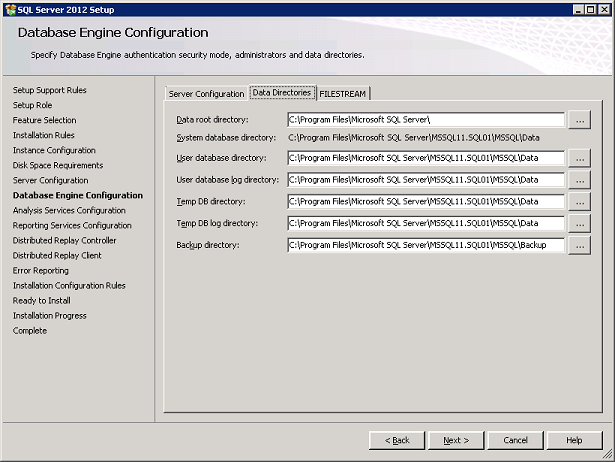615x462 pixels.
Task: Click the Backup directory field
Action: [426, 245]
